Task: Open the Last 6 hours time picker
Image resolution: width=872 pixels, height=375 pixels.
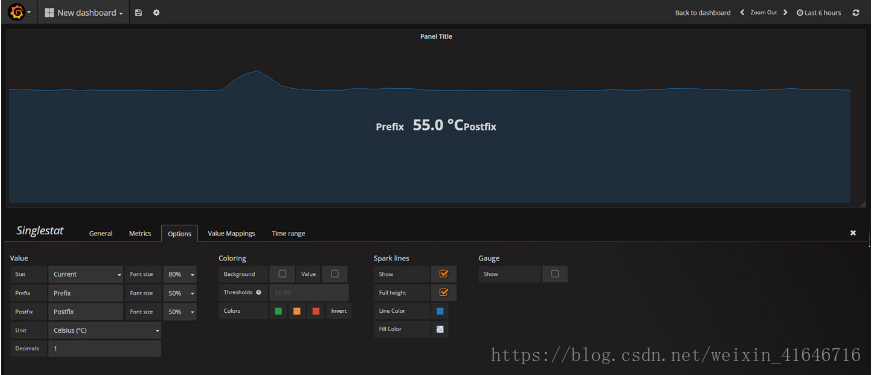Action: point(819,13)
